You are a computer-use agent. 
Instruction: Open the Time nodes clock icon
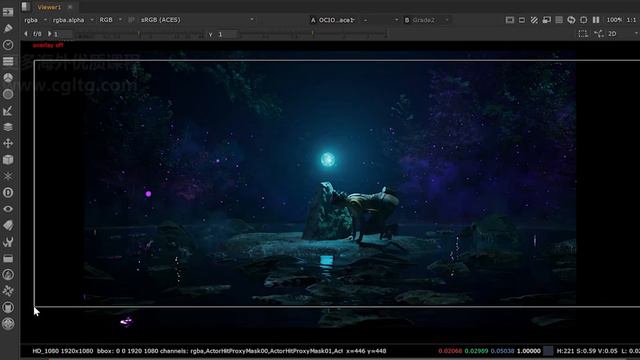pyautogui.click(x=8, y=45)
